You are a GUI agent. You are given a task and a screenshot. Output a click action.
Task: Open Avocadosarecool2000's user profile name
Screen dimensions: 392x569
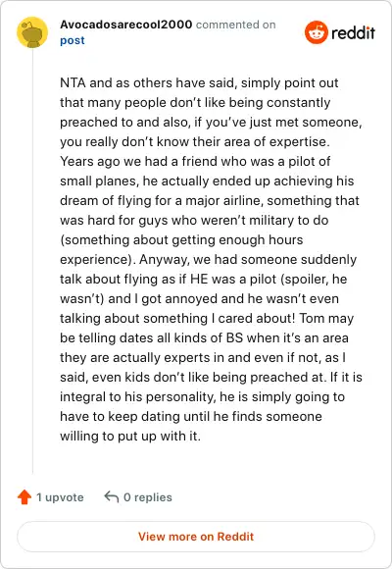pyautogui.click(x=125, y=25)
